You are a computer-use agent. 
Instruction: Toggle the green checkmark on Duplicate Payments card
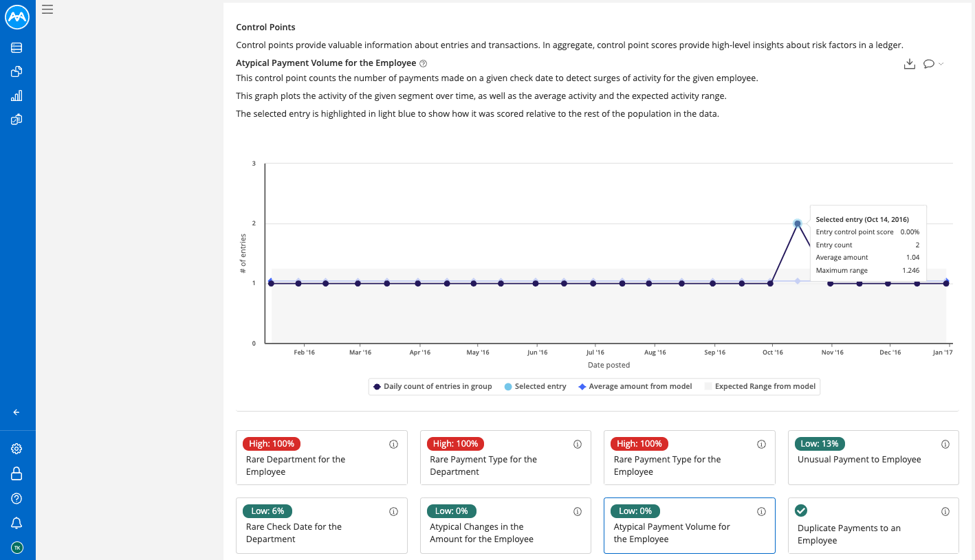(x=801, y=511)
